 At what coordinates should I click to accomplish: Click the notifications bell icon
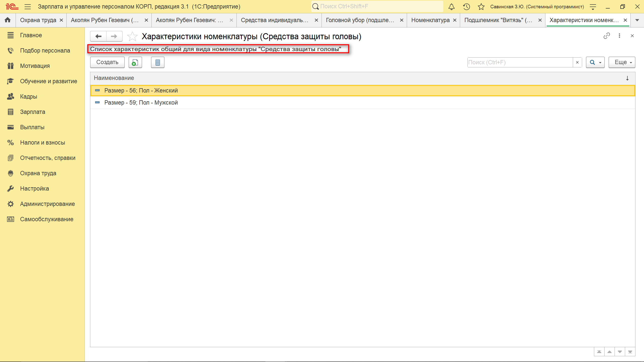click(x=452, y=7)
